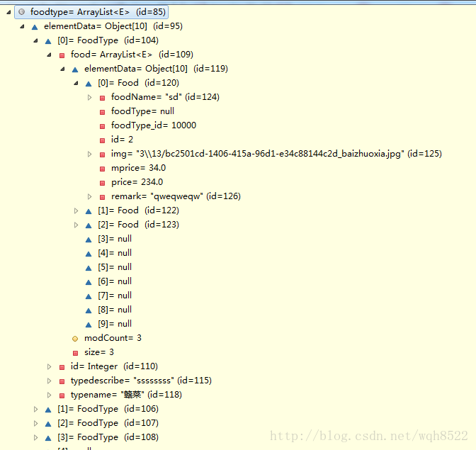Viewport: 476px width, 450px height.
Task: Expand the [2]= FoodType (id=107) node
Action: click(36, 423)
